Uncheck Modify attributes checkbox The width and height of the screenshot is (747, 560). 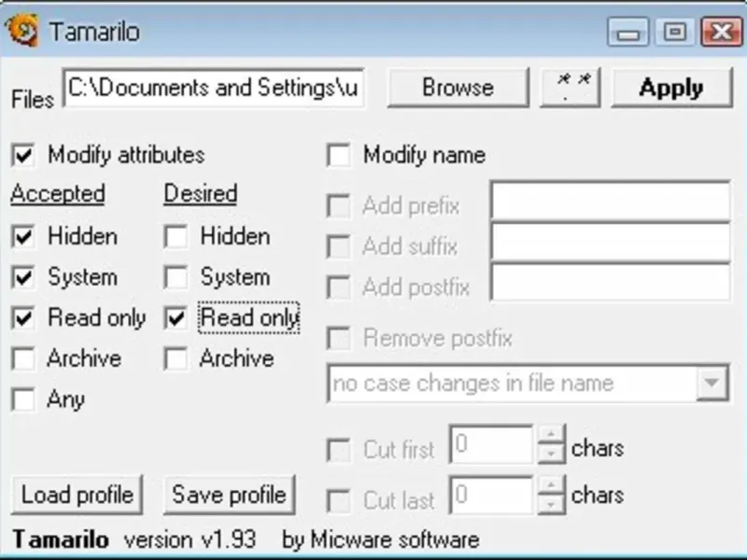point(23,155)
